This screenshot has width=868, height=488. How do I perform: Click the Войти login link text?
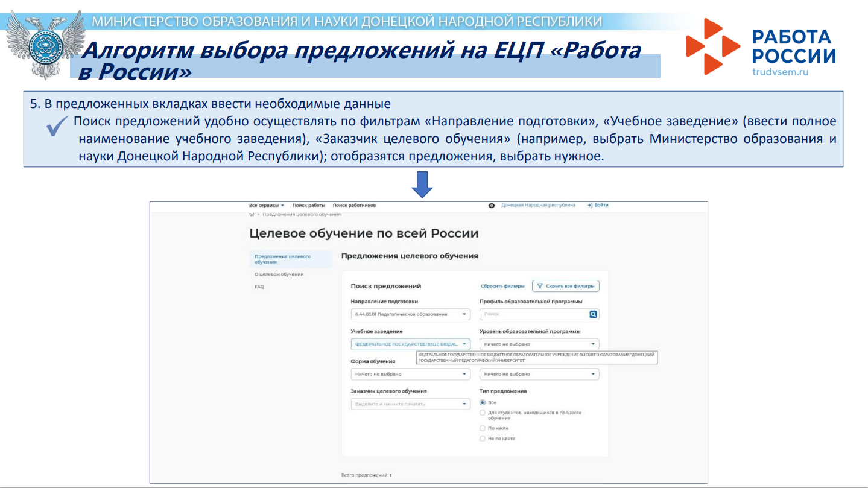[x=601, y=205]
